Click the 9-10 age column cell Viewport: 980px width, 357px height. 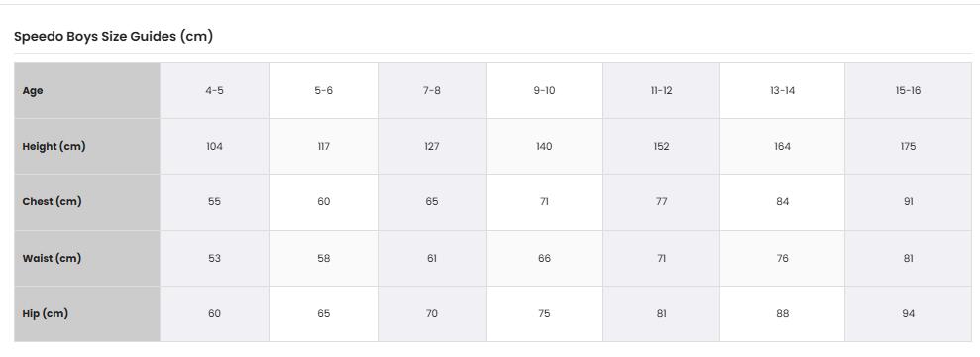pyautogui.click(x=544, y=90)
